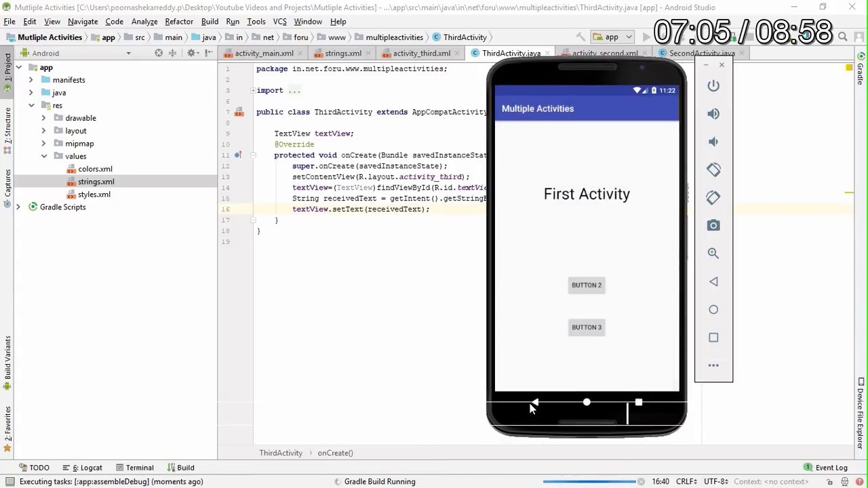Expand Gradle Scripts node

pos(18,207)
